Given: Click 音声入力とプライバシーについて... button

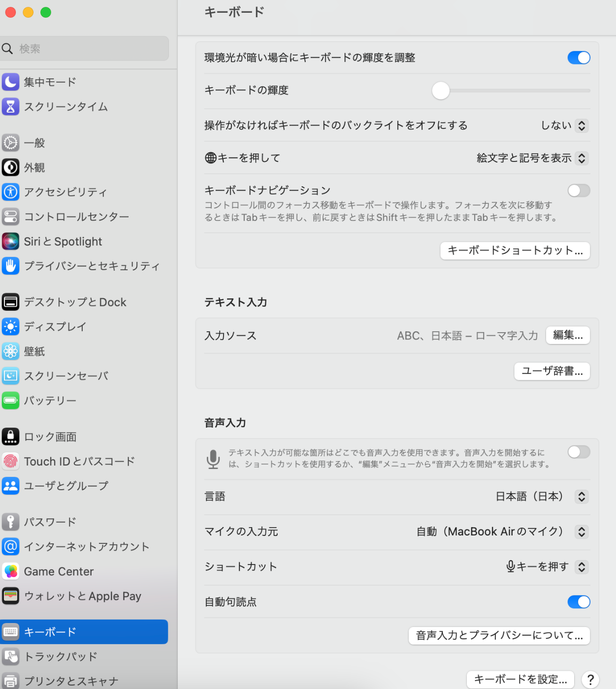Looking at the screenshot, I should [499, 635].
